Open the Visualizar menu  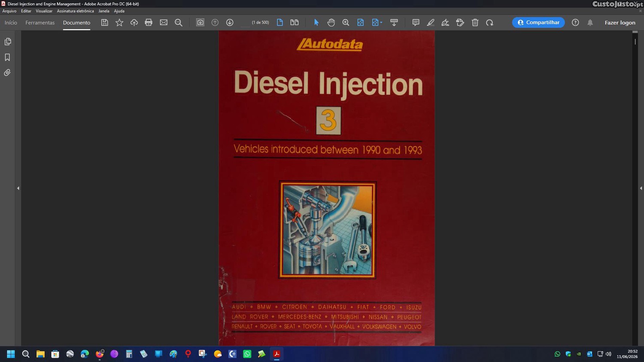point(44,11)
